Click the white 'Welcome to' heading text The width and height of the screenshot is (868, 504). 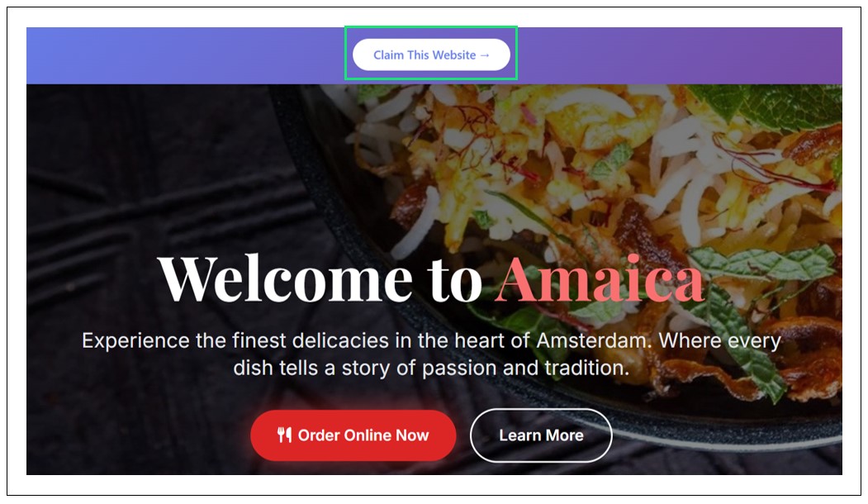click(x=320, y=280)
